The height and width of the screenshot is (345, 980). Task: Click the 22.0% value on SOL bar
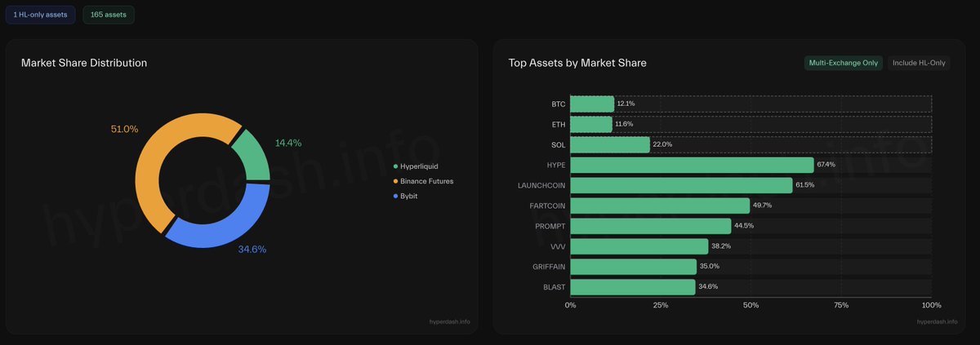click(662, 144)
